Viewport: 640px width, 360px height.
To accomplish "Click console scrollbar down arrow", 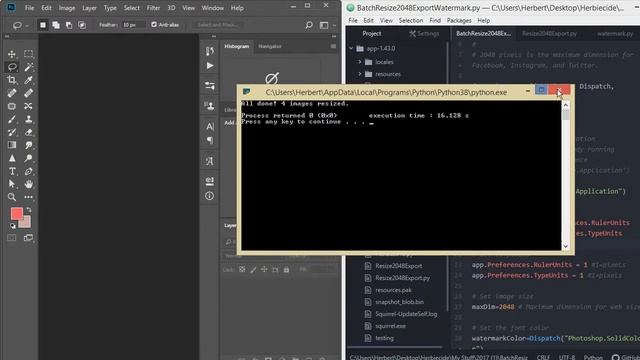I will pos(566,246).
